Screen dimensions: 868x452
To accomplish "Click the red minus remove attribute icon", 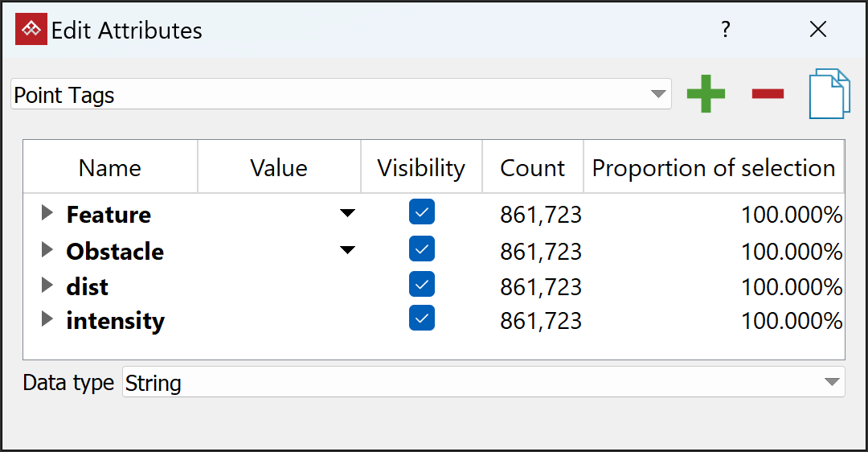I will (768, 94).
